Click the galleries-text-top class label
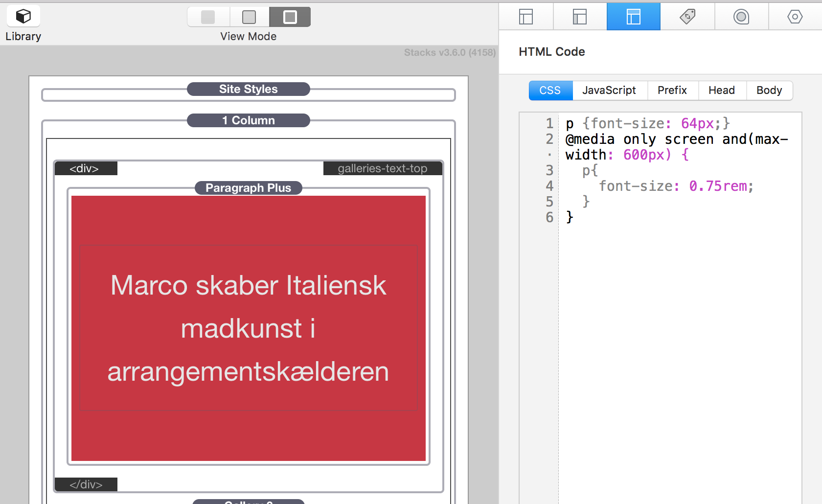 383,168
